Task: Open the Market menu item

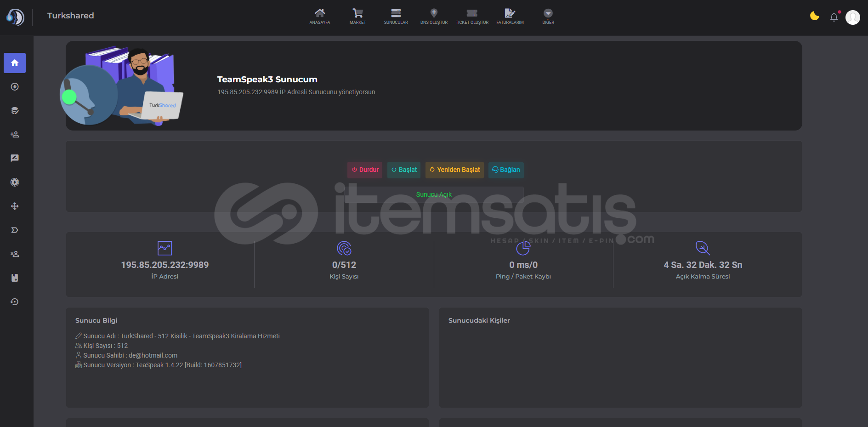Action: coord(357,16)
